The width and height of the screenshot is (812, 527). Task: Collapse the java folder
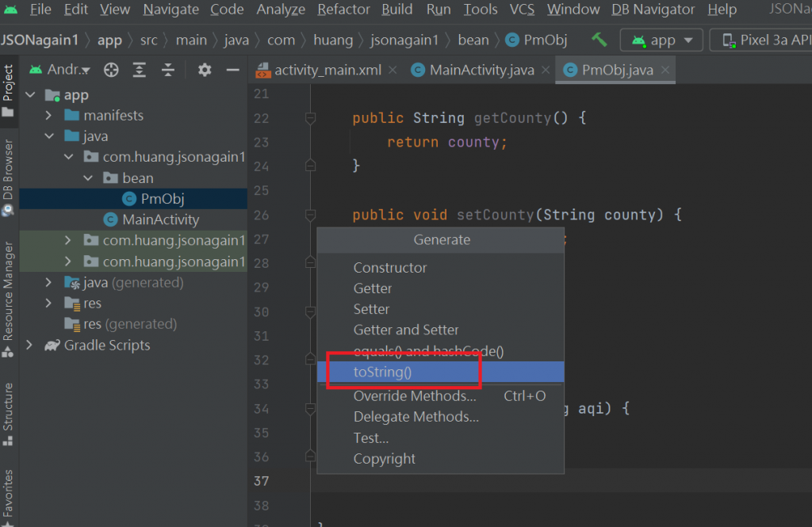[49, 136]
